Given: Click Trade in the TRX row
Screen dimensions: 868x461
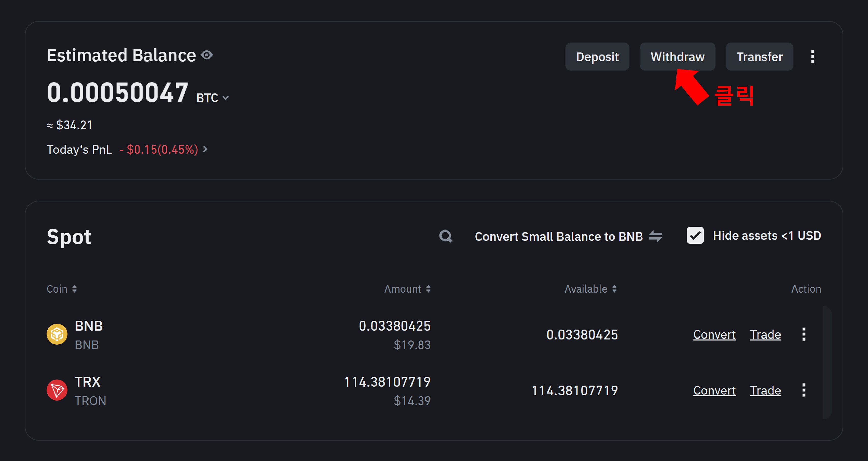Looking at the screenshot, I should [x=765, y=390].
